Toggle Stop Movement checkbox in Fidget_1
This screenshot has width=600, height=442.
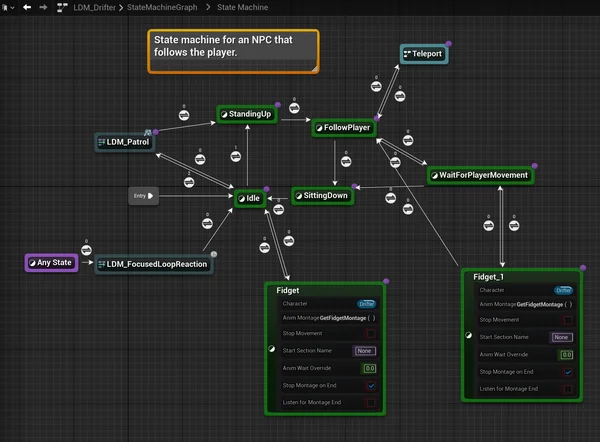[568, 320]
